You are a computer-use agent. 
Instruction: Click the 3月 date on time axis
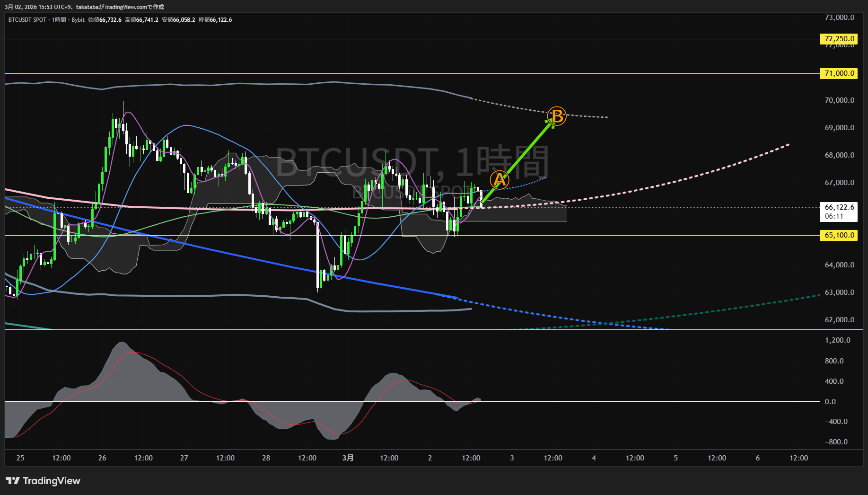point(348,458)
